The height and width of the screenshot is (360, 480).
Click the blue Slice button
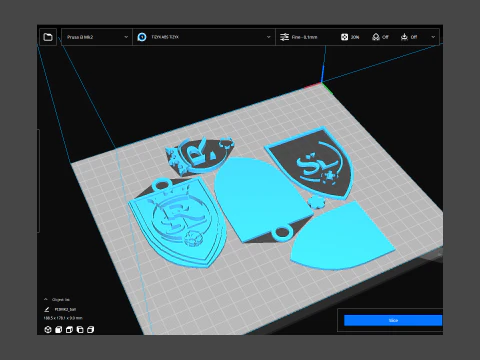tap(393, 320)
